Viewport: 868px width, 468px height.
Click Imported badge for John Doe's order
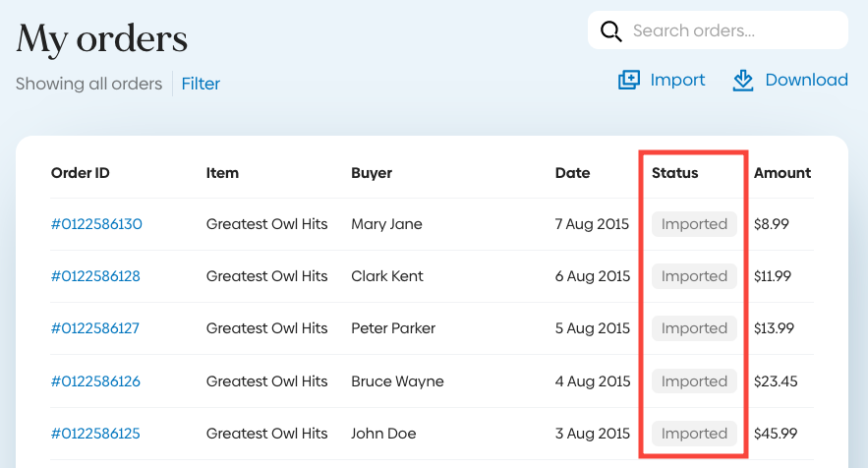[x=694, y=434]
